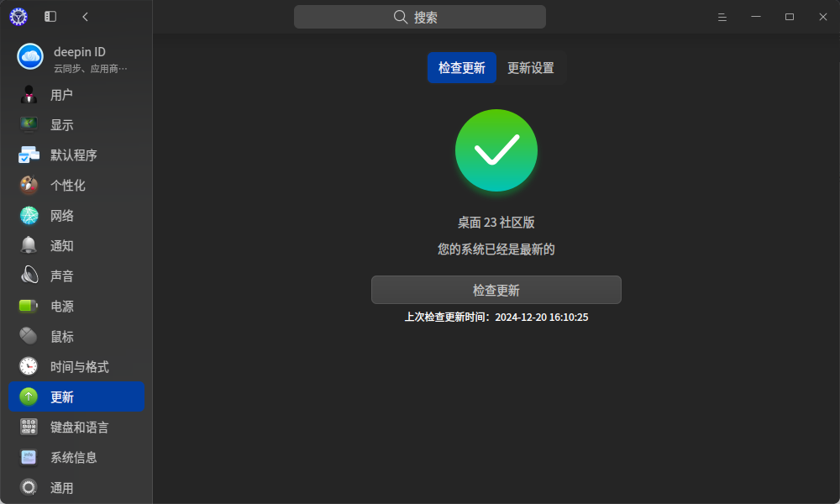Open the deepin ID cloud avatar icon

pos(30,57)
